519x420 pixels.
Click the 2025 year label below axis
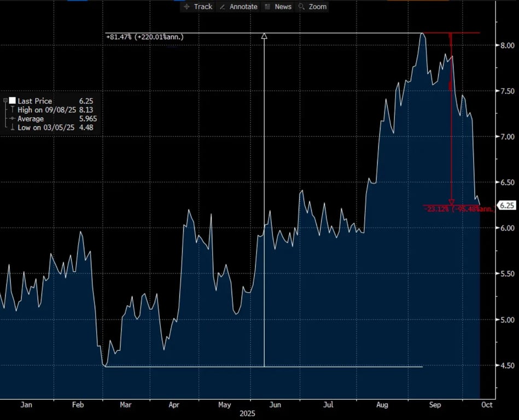[248, 414]
